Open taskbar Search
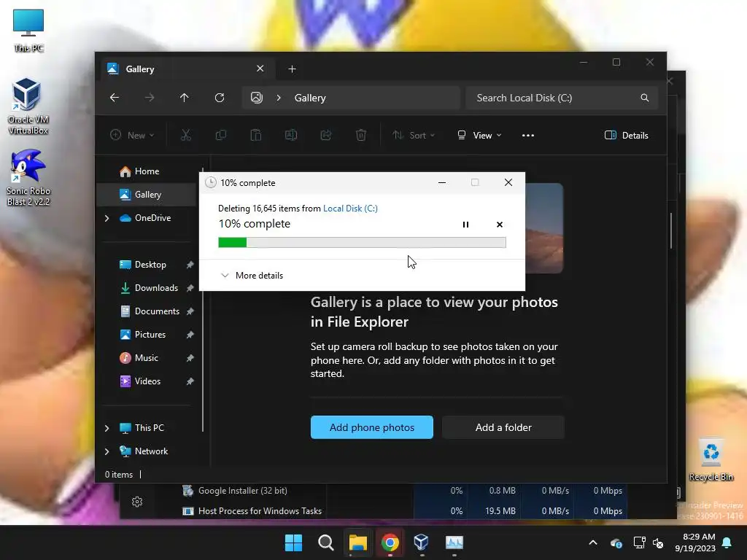The width and height of the screenshot is (747, 560). click(326, 542)
